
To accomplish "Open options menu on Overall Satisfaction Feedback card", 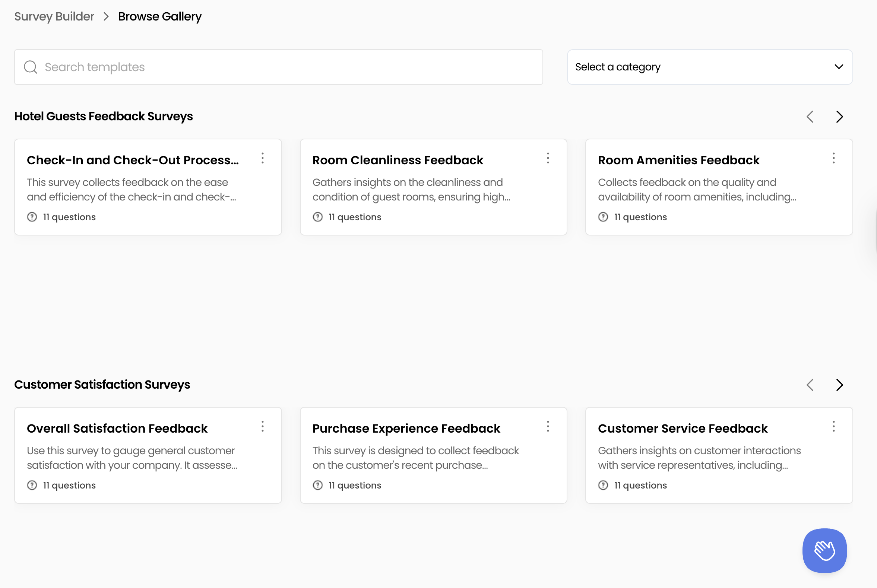I will (262, 427).
